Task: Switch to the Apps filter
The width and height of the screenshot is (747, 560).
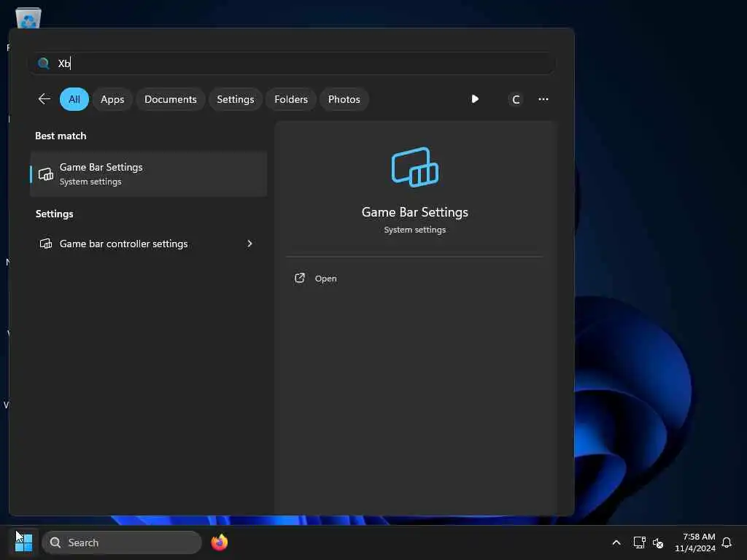Action: (112, 99)
